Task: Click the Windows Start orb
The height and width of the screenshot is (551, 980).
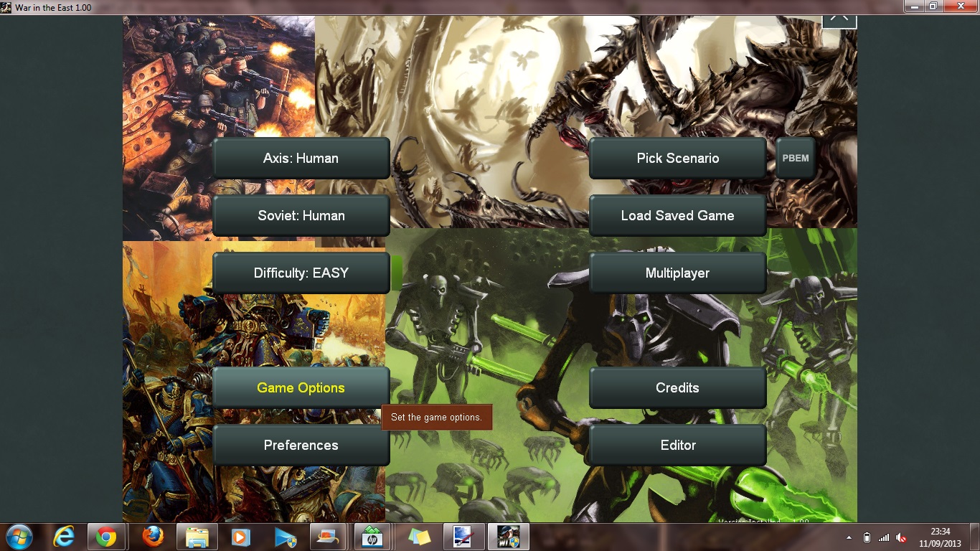Action: tap(18, 536)
